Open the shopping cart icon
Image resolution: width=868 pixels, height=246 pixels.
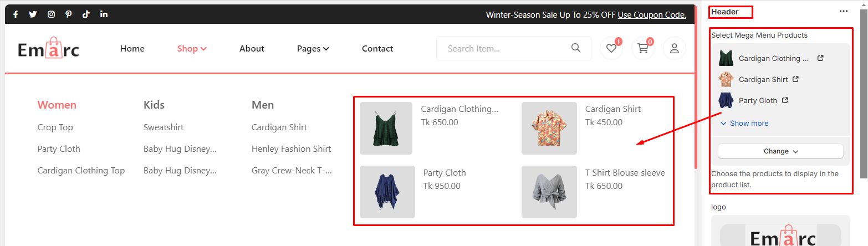(643, 49)
